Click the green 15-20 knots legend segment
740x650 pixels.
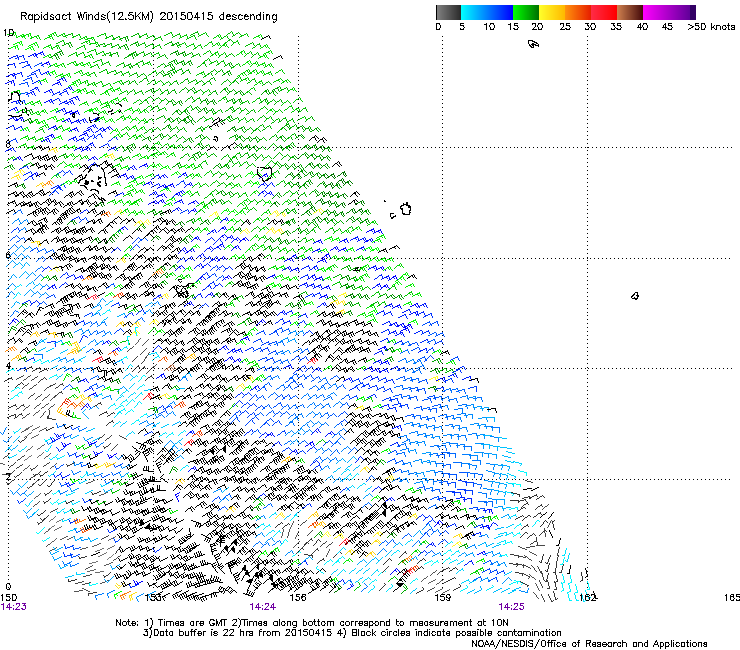click(x=526, y=12)
